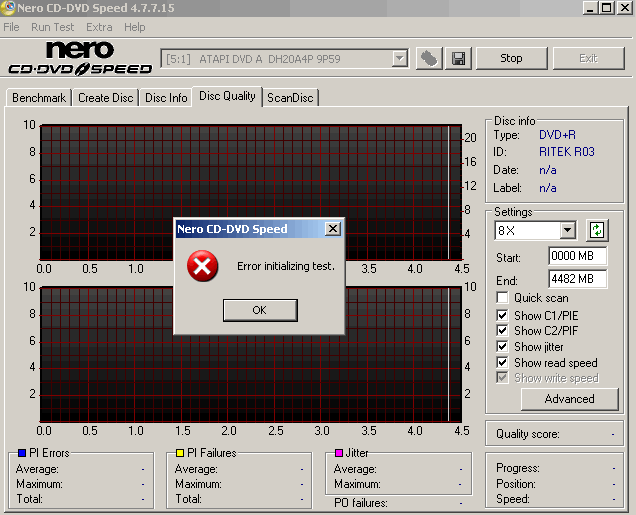636x515 pixels.
Task: Click the PO failures label
Action: coord(361,503)
